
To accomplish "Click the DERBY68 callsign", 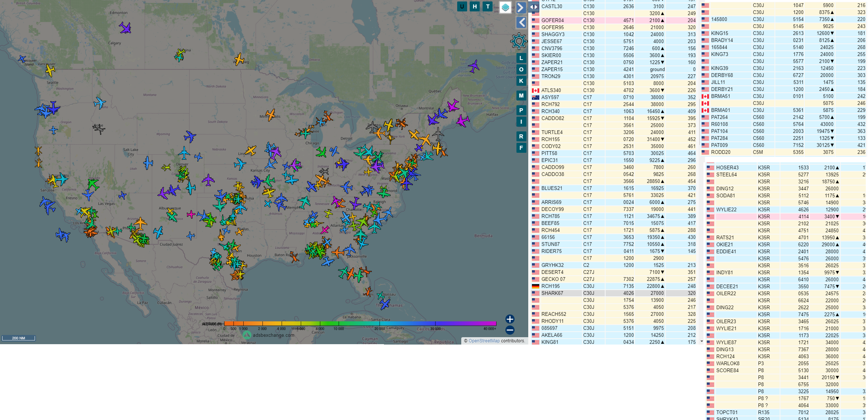I will (x=722, y=75).
